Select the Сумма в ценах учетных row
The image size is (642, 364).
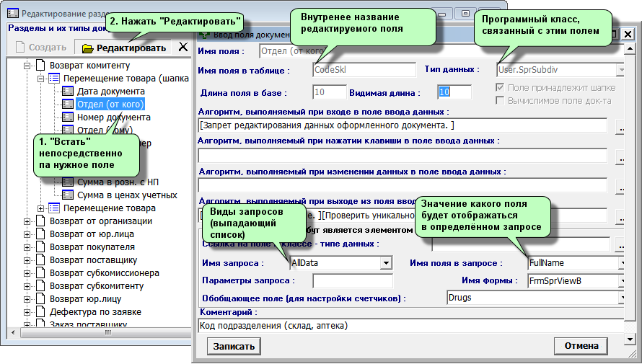pyautogui.click(x=128, y=195)
